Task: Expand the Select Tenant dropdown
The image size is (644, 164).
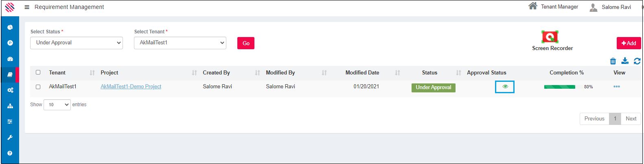Action: click(180, 43)
